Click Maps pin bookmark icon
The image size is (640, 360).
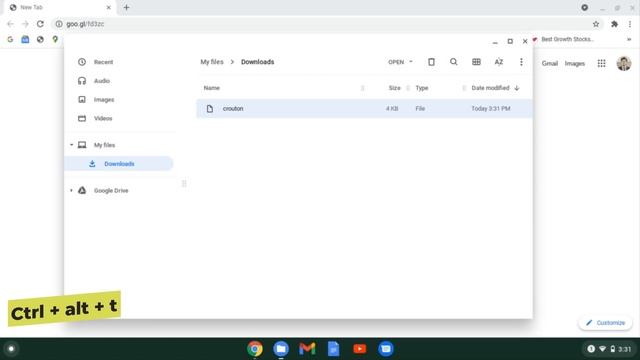[x=55, y=39]
